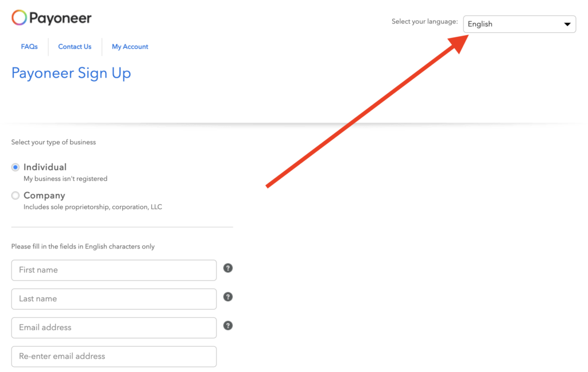Go to the Contact Us page
Viewport: 588px width, 372px height.
75,47
